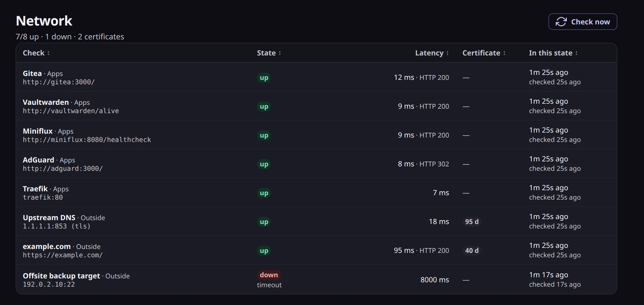Screen dimensions: 644x305
Task: Click the https://example.com/ URL
Action: point(63,255)
